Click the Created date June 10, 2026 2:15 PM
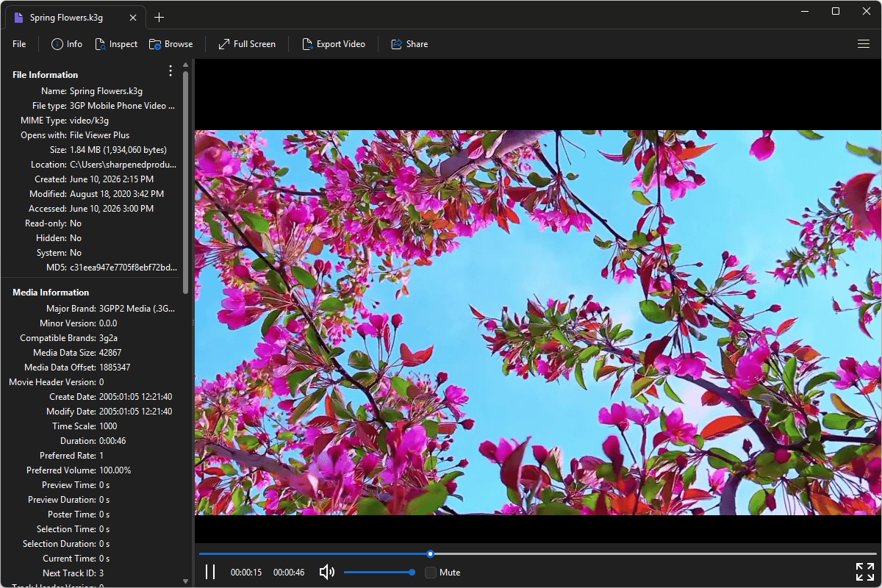The width and height of the screenshot is (882, 588). [x=112, y=179]
